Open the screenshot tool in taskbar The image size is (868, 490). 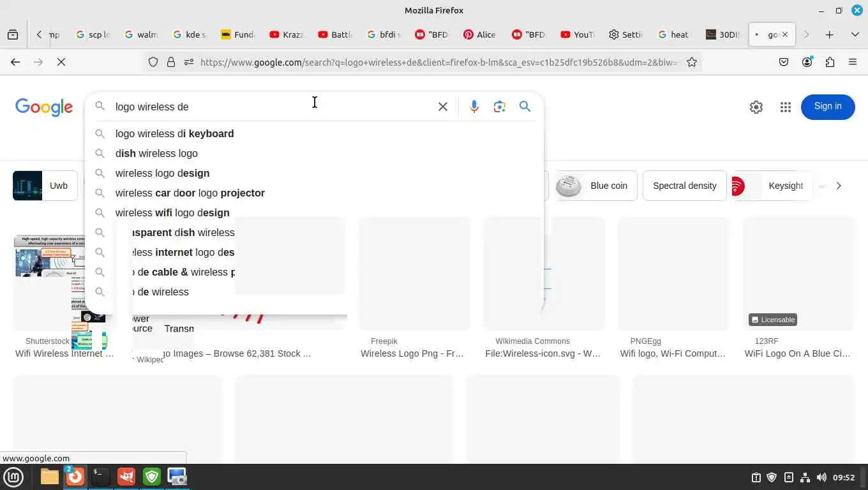point(177,477)
